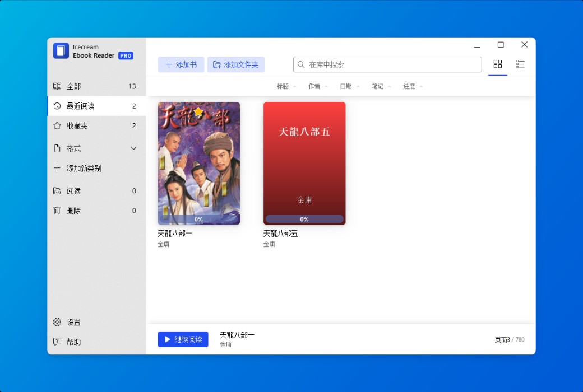The width and height of the screenshot is (583, 392).
Task: Open the 阅读 reading list
Action: 78,190
